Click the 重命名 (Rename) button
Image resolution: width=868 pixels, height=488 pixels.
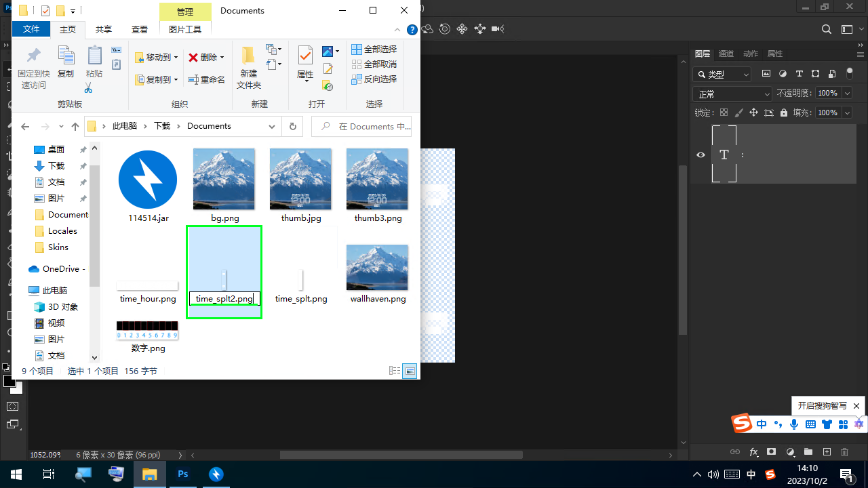pyautogui.click(x=207, y=79)
